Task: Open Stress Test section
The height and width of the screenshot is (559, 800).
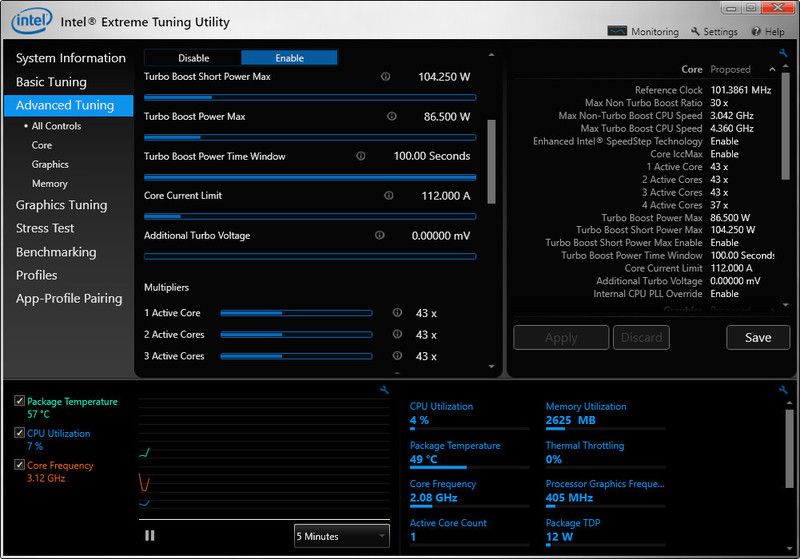Action: point(45,228)
